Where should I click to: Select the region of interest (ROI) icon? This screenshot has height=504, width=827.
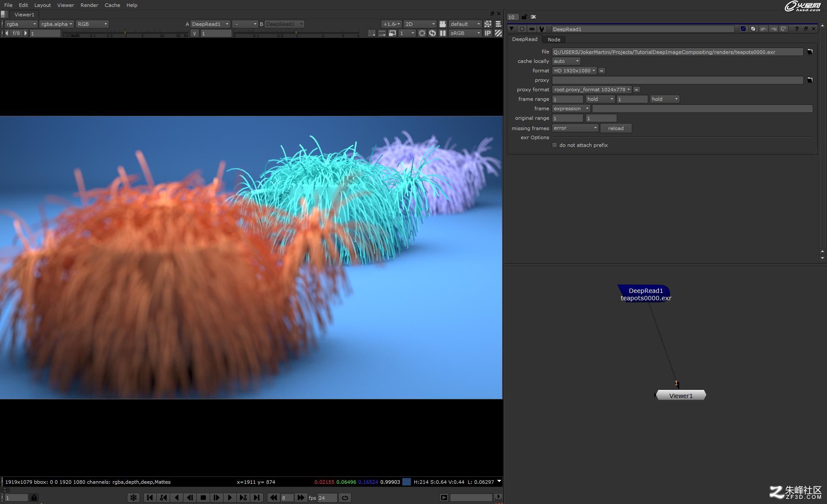point(371,33)
